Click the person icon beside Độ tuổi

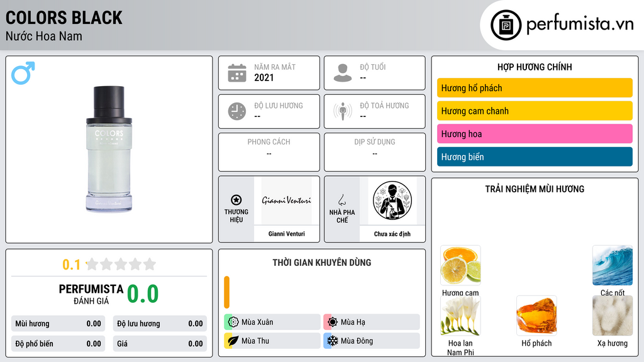[343, 73]
